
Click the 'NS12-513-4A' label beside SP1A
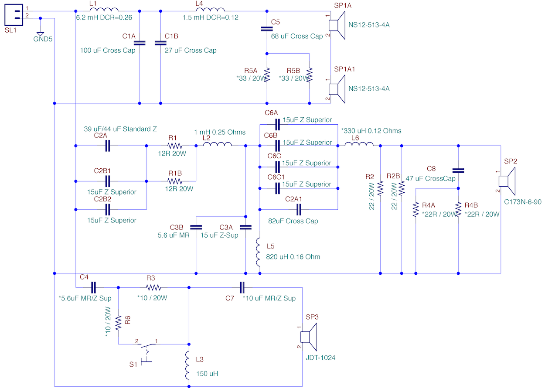tap(369, 25)
